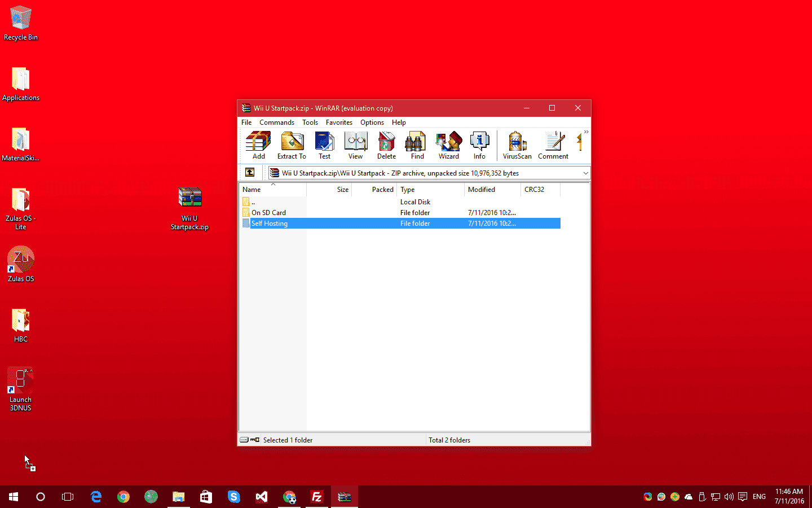Launch the WinRAR Wizard
Screen dimensions: 812x508
pyautogui.click(x=449, y=145)
